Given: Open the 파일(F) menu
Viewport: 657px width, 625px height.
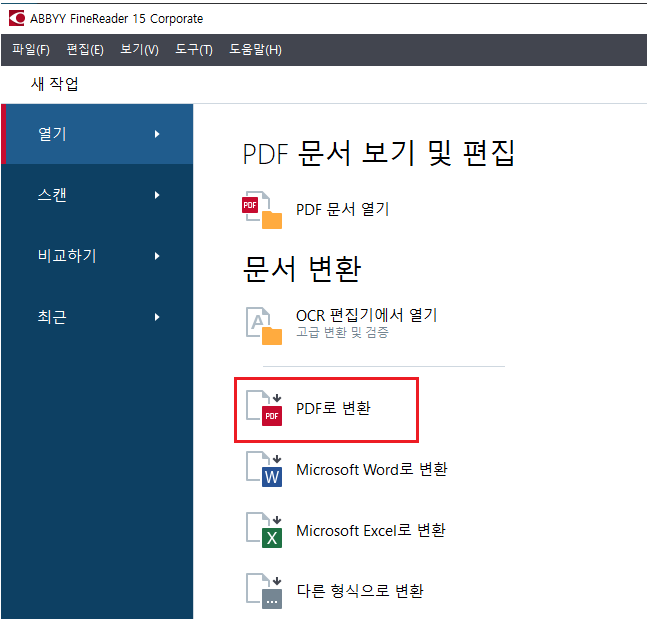Looking at the screenshot, I should (31, 50).
